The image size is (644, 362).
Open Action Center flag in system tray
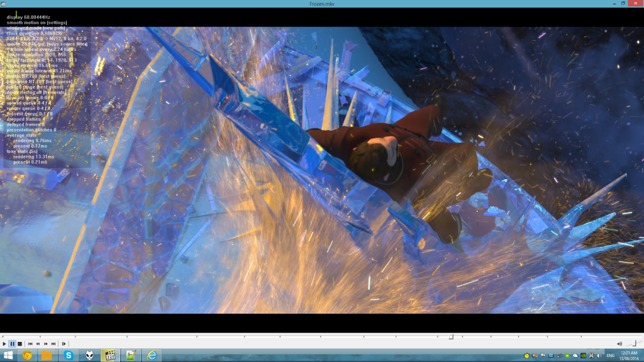click(x=543, y=356)
